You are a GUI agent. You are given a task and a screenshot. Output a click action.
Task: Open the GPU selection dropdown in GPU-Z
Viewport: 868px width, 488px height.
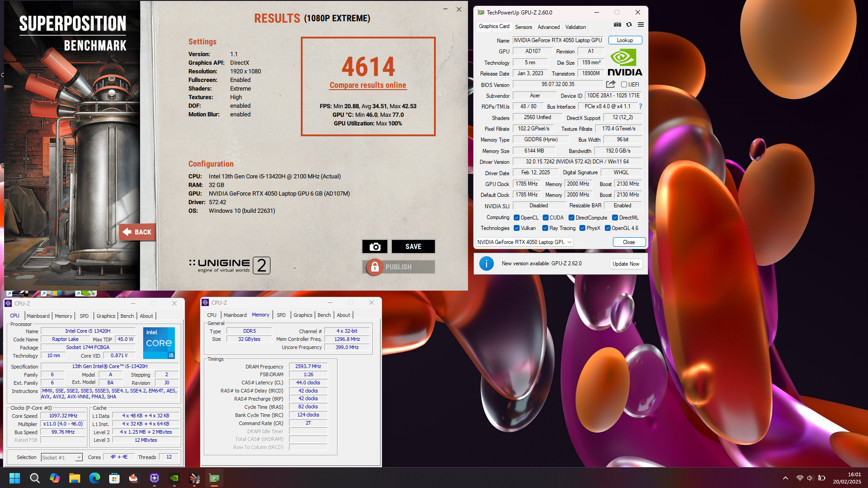tap(525, 242)
